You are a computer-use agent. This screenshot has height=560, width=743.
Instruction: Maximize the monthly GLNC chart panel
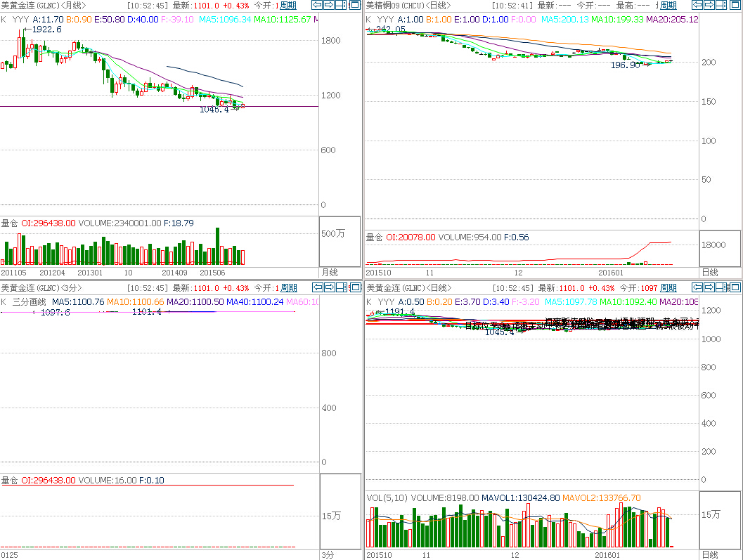pyautogui.click(x=354, y=5)
